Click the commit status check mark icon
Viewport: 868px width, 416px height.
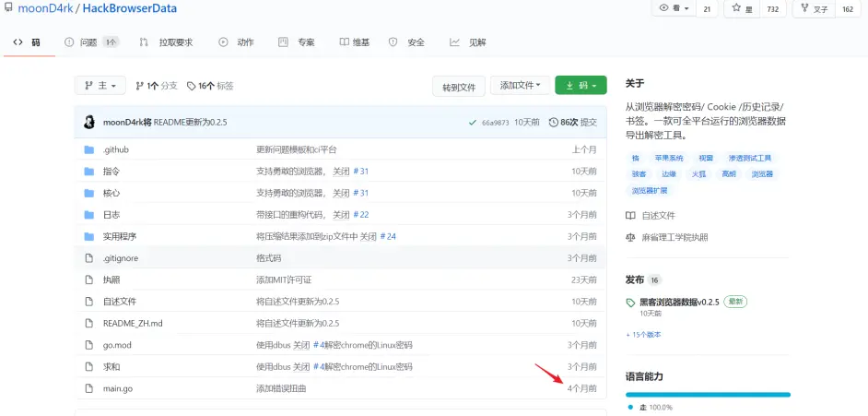pos(472,123)
